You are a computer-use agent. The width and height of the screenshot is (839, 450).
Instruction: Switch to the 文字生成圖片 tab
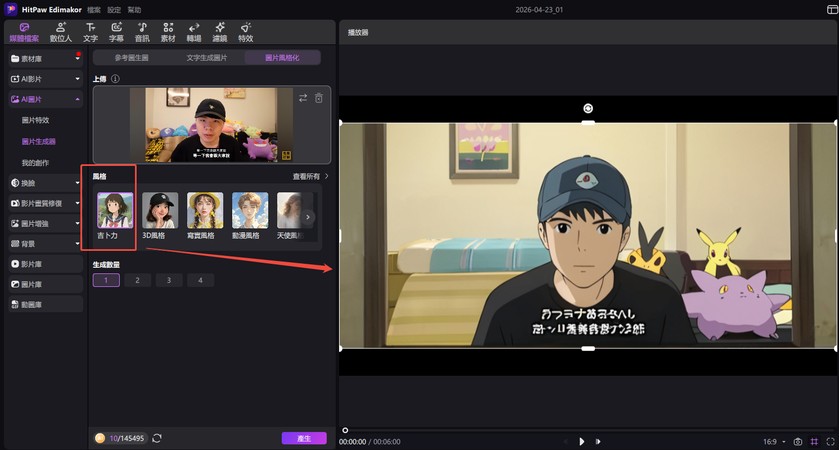pyautogui.click(x=207, y=58)
